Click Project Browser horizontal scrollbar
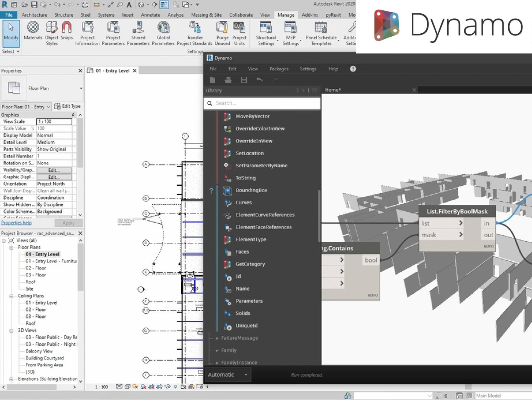The width and height of the screenshot is (532, 400). (32, 387)
